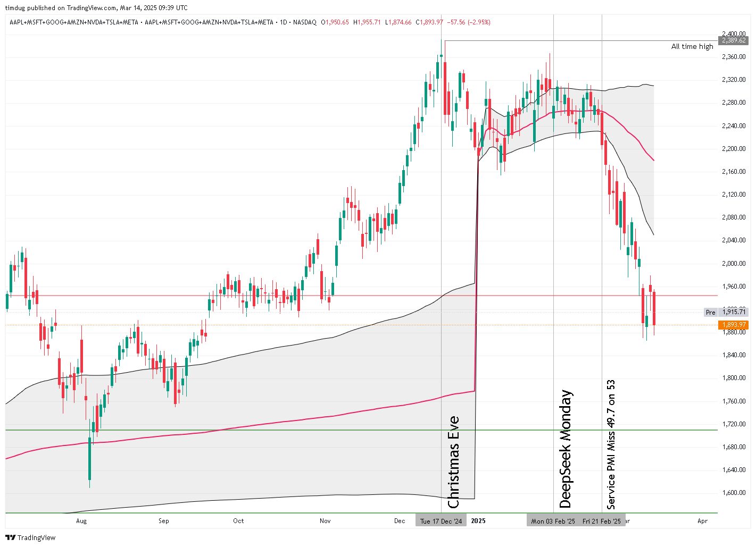Click the 1,760.00 price axis label
This screenshot has height=547, width=756.
tap(734, 401)
